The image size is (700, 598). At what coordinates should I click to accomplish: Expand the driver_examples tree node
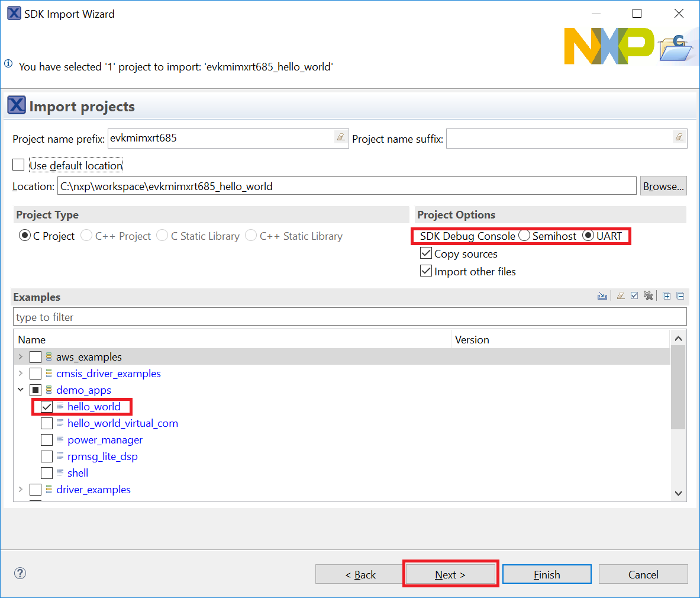coord(21,490)
